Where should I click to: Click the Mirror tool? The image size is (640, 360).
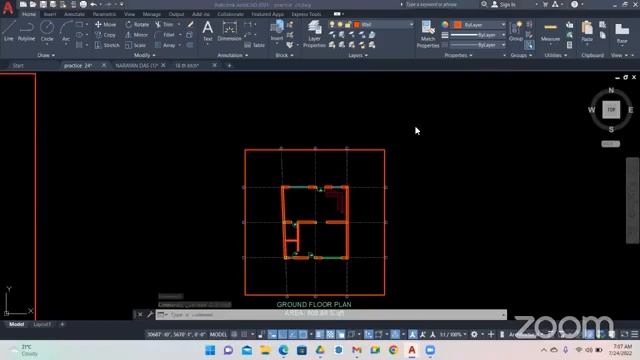pos(137,35)
